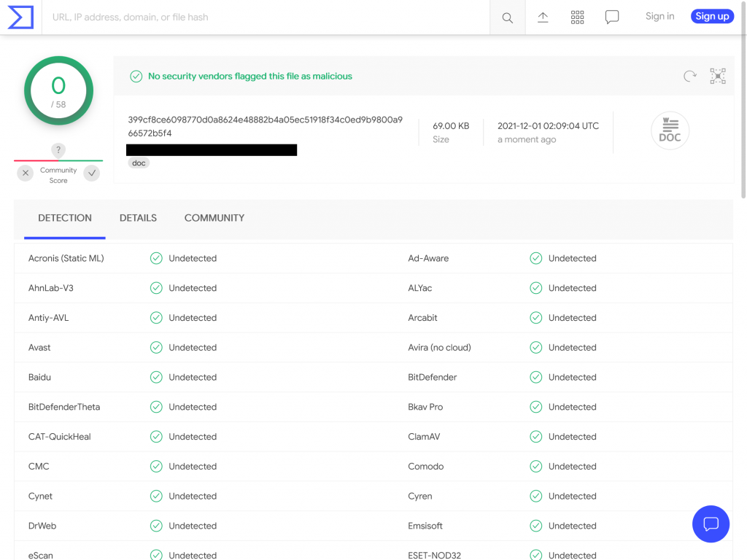Click the CAT-QuickHeal vendor name

tap(60, 437)
